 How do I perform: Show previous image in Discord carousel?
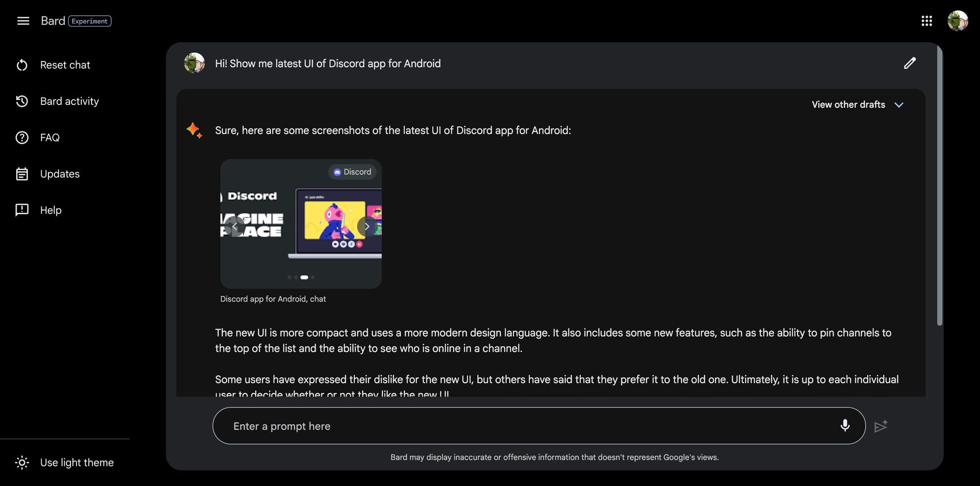coord(235,227)
